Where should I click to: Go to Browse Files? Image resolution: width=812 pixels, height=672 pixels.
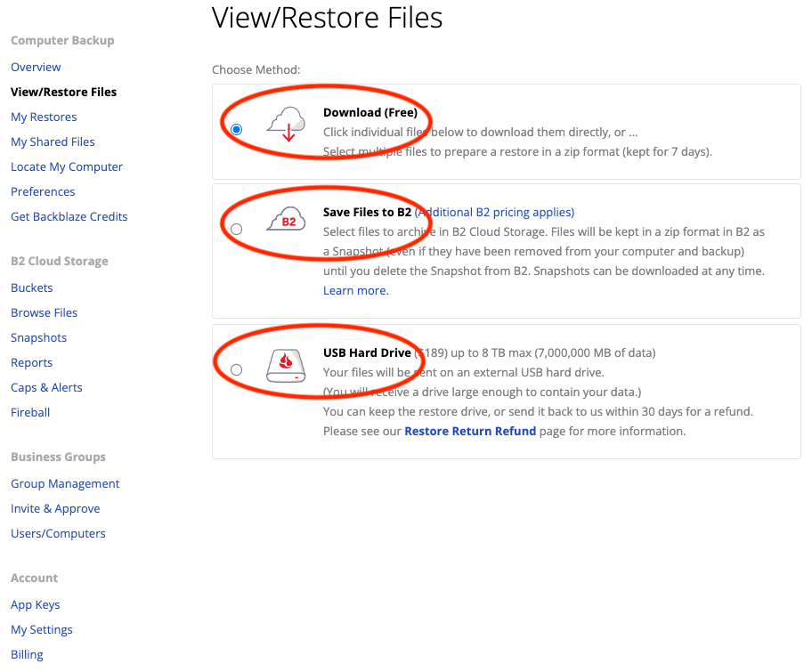coord(44,312)
